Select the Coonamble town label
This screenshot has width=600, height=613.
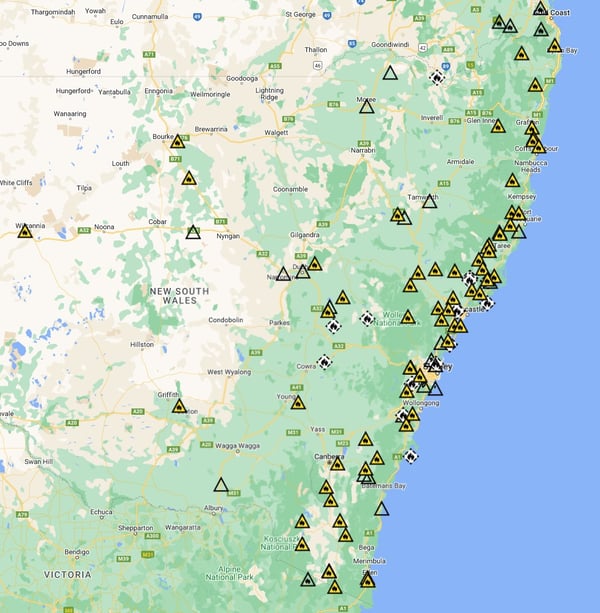[x=290, y=189]
